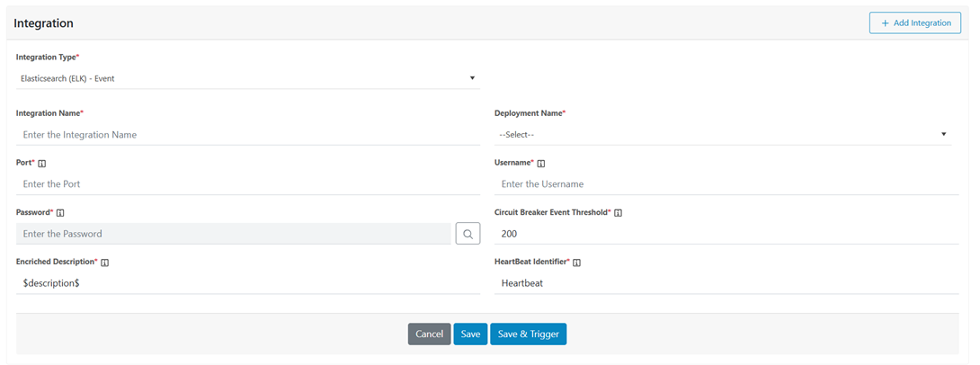
Task: Click the Password input field
Action: pos(234,234)
